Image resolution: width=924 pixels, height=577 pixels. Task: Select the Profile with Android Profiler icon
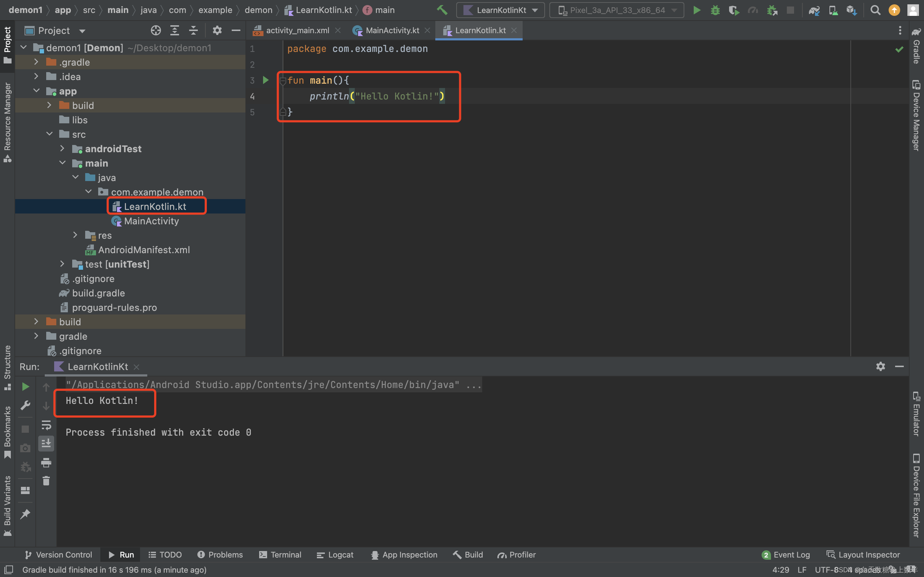tap(752, 9)
